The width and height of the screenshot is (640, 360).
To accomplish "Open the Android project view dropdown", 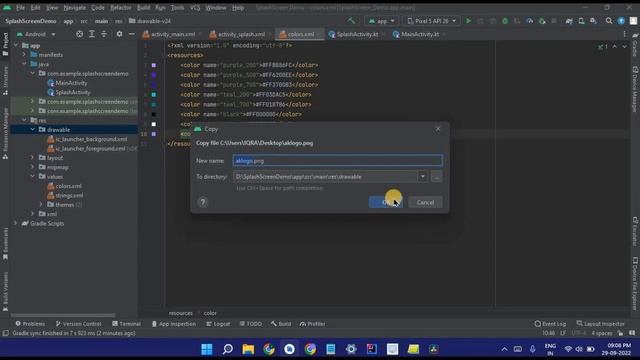I will click(36, 34).
